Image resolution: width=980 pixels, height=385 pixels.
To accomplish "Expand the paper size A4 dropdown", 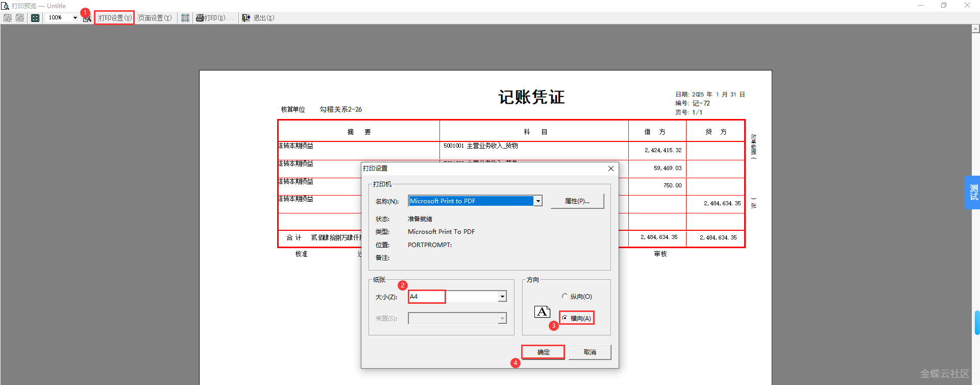I will click(502, 297).
